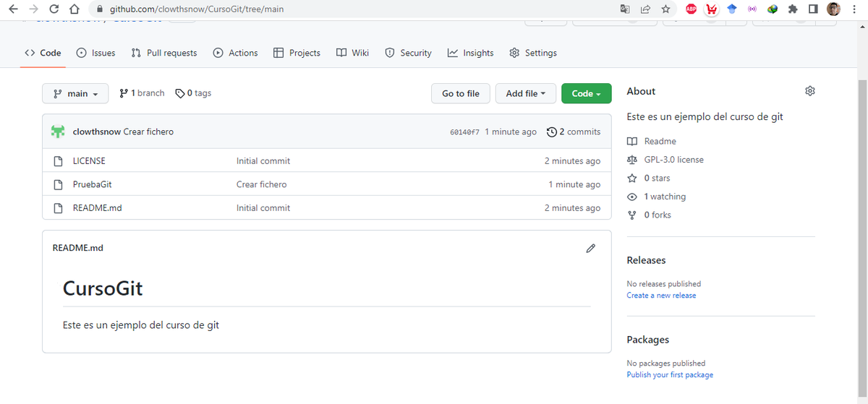Go back with the browser back arrow
Image resolution: width=868 pixels, height=404 pixels.
(13, 9)
